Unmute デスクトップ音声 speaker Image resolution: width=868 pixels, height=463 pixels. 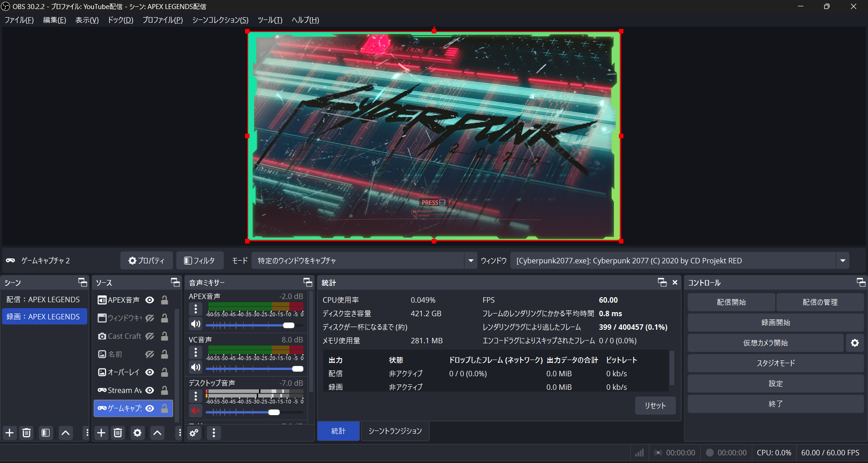(x=196, y=411)
